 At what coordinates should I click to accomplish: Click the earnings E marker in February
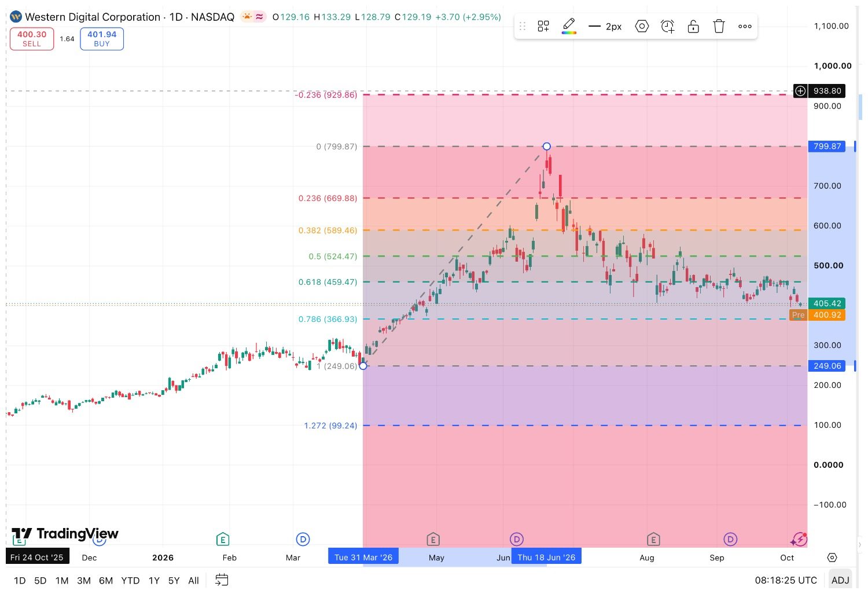pyautogui.click(x=223, y=540)
